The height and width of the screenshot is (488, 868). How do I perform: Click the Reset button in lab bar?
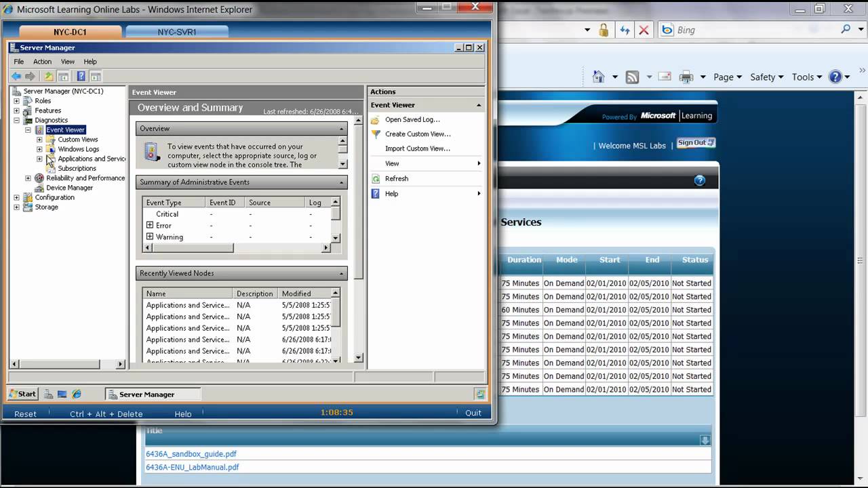pos(25,413)
